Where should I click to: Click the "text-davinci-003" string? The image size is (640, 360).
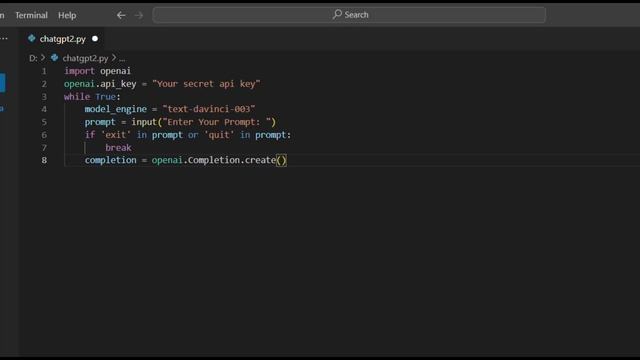pyautogui.click(x=209, y=109)
